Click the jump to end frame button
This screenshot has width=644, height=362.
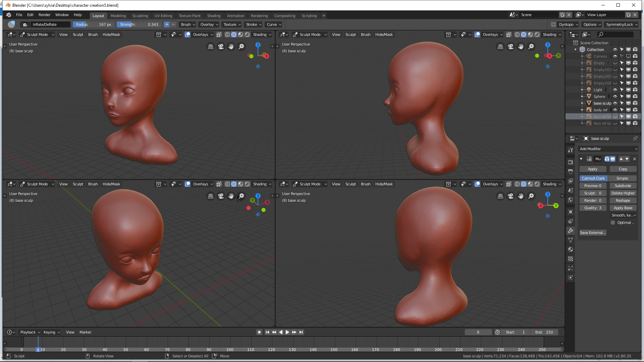[301, 332]
